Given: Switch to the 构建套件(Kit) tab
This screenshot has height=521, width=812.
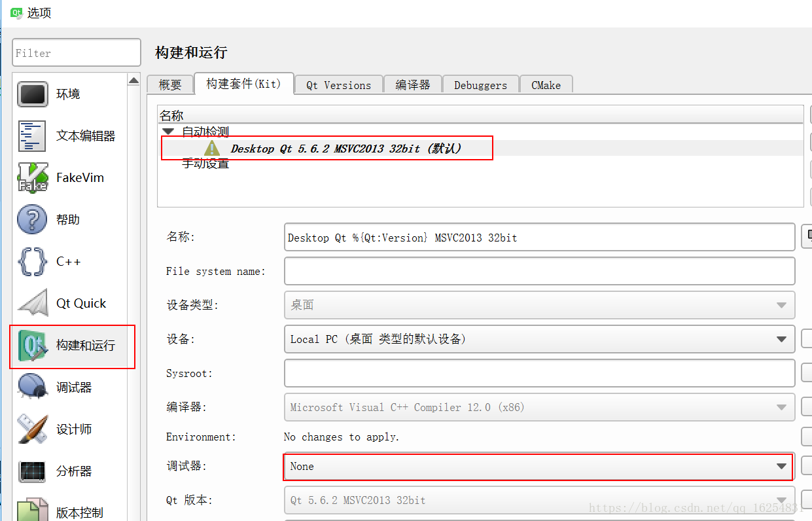Looking at the screenshot, I should tap(243, 84).
